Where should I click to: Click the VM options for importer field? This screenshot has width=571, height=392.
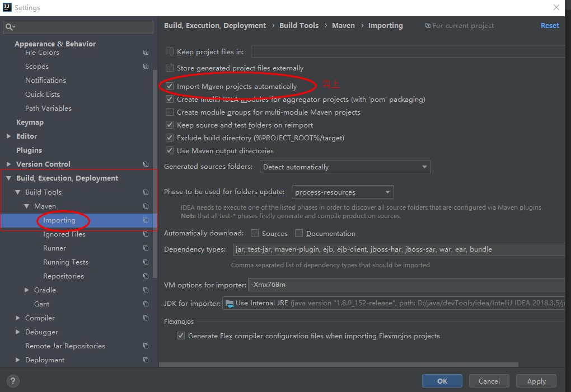[406, 285]
